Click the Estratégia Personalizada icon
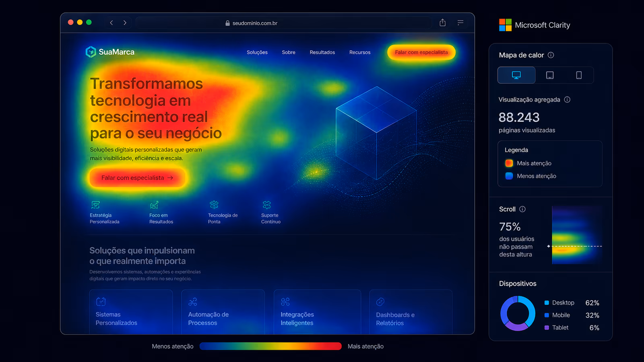 pyautogui.click(x=95, y=205)
